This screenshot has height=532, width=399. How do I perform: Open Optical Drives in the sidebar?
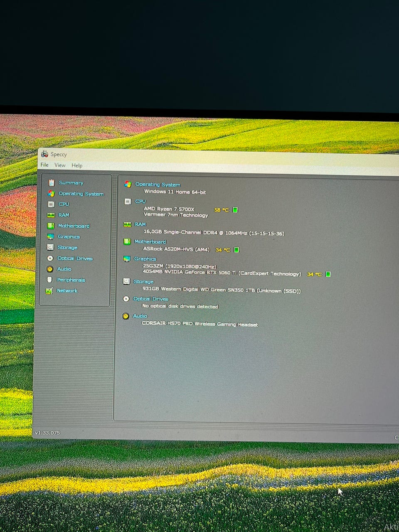pos(75,258)
